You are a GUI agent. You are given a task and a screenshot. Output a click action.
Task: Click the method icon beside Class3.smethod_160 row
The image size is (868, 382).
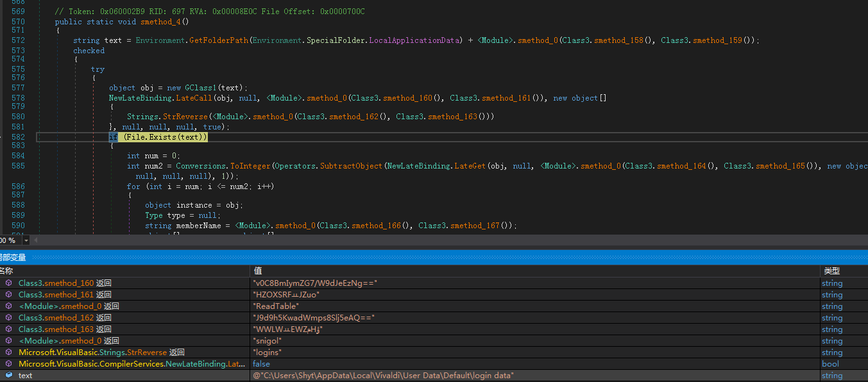8,283
